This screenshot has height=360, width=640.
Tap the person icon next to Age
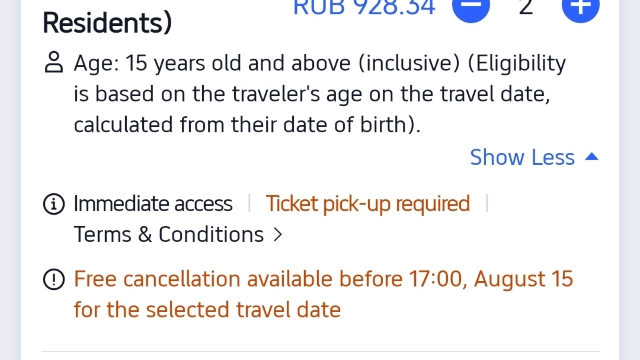pyautogui.click(x=54, y=62)
